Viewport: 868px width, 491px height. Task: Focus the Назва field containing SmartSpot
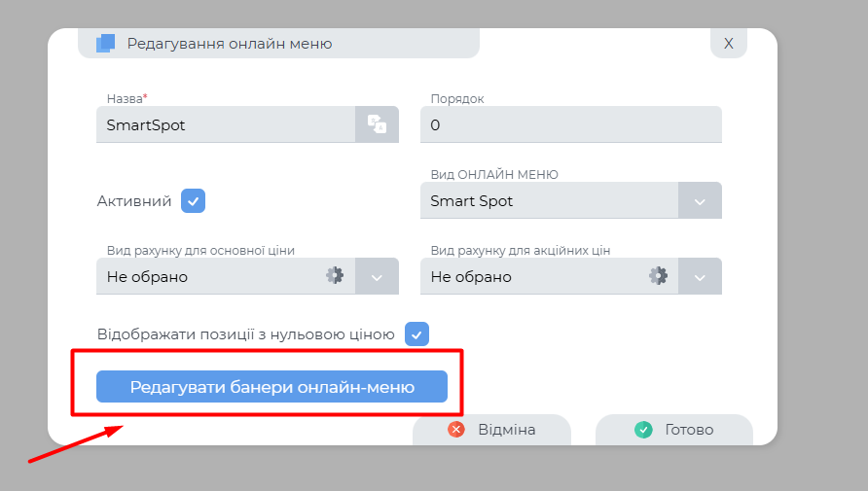226,124
